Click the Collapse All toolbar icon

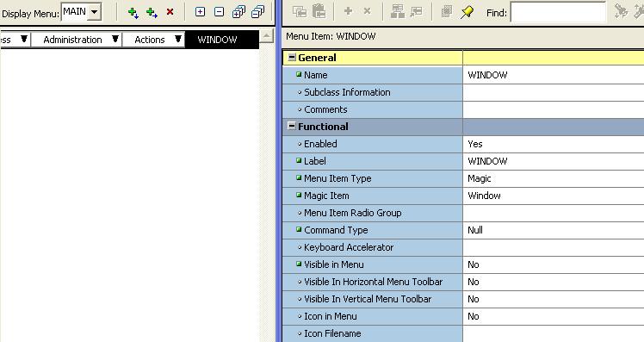[x=258, y=12]
